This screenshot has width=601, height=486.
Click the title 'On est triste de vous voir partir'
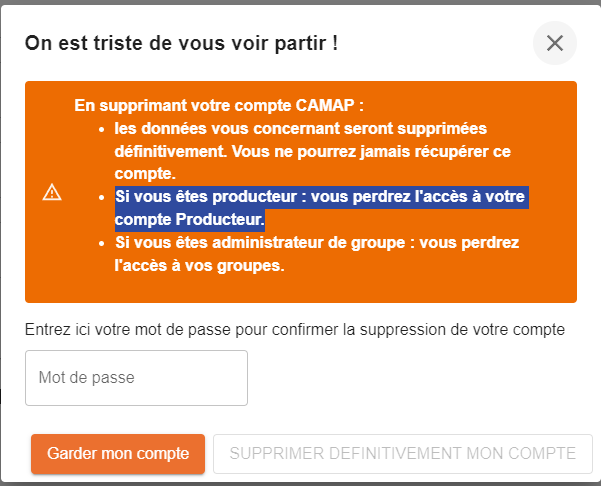[181, 43]
